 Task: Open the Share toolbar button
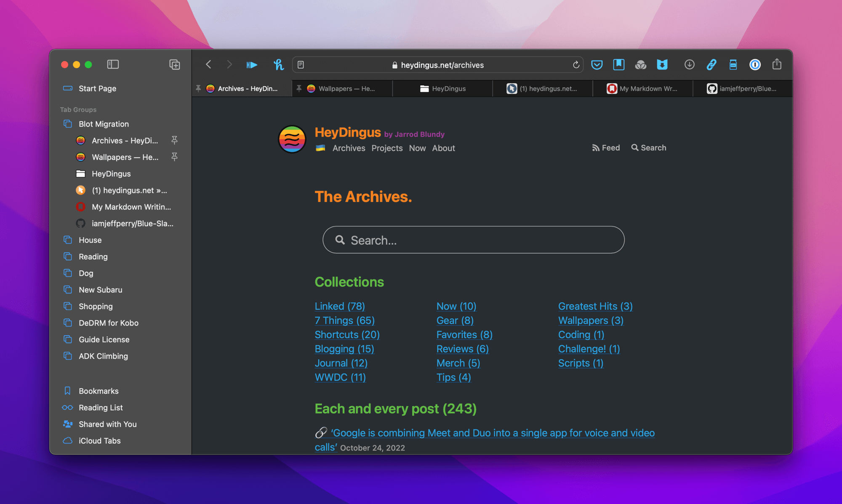777,64
